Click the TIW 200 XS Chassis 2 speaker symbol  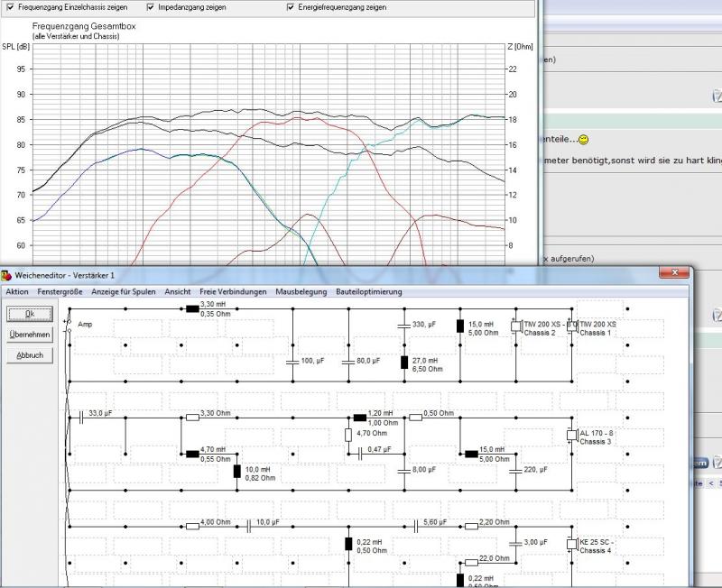516,326
